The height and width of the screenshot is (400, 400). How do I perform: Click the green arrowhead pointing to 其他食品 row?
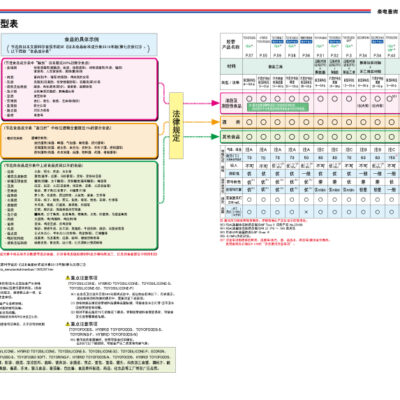point(215,136)
